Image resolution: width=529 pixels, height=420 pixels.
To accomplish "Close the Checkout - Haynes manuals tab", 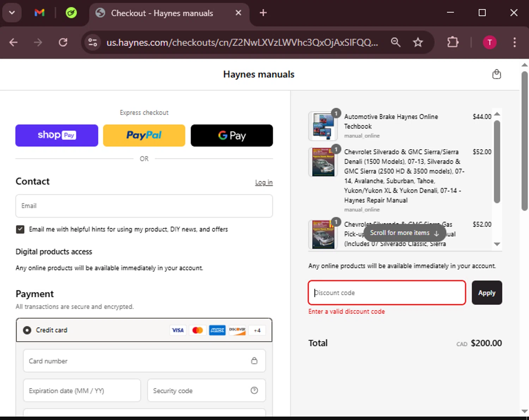I will point(238,13).
